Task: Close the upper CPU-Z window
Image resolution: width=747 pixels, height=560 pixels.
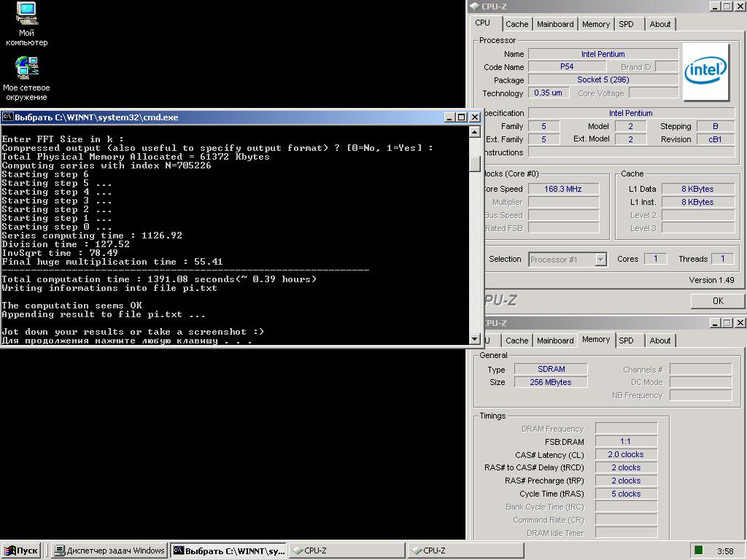Action: 740,6
